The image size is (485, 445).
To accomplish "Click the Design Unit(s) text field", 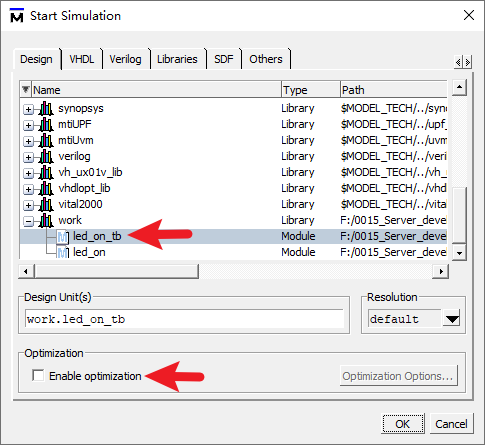I will tap(184, 319).
